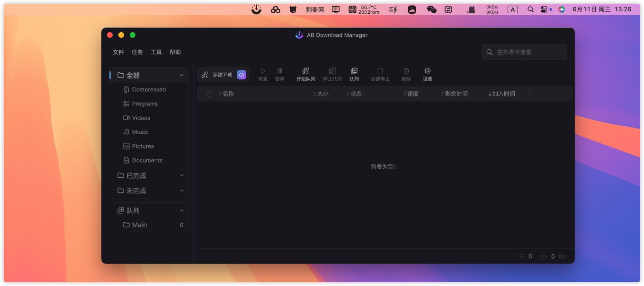The image size is (644, 286).
Task: Click the 割麦网 menu bar item
Action: [x=315, y=9]
